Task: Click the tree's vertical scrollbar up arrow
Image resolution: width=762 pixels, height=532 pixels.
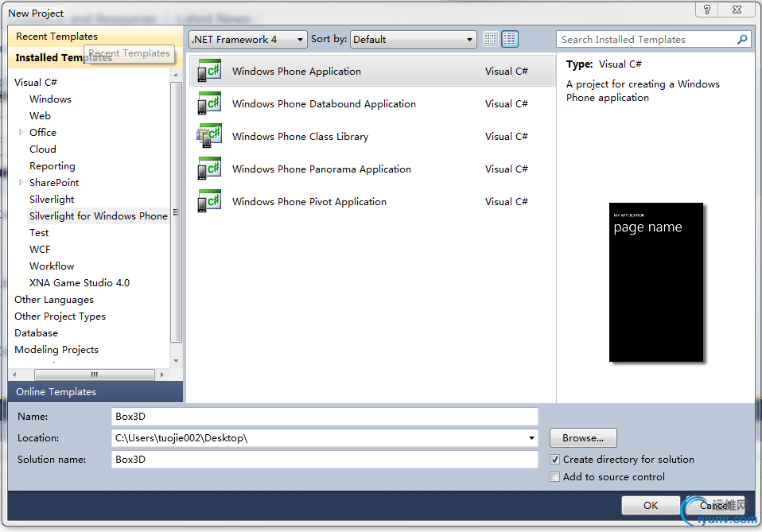Action: coord(176,75)
